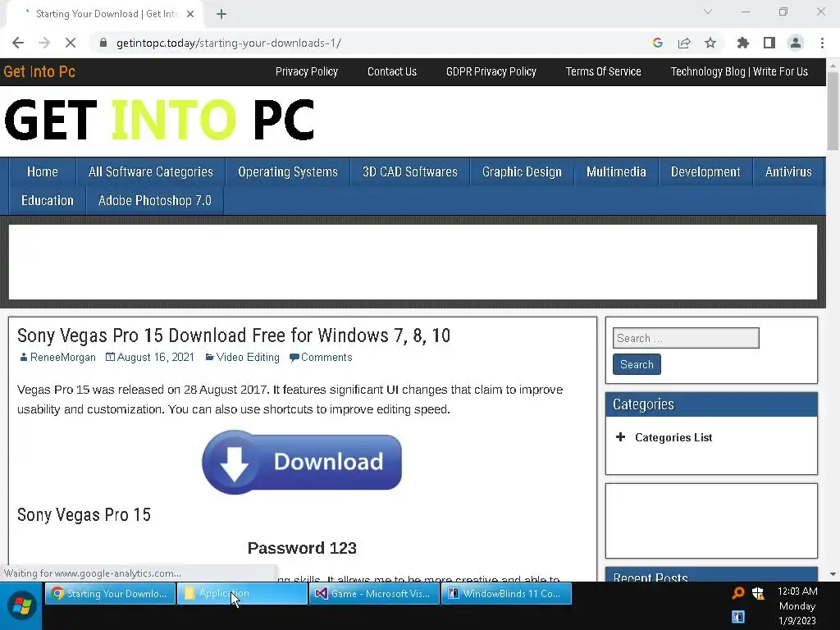Click the WindowBlinds tray icon
Viewport: 840px width, 630px height.
pyautogui.click(x=738, y=617)
